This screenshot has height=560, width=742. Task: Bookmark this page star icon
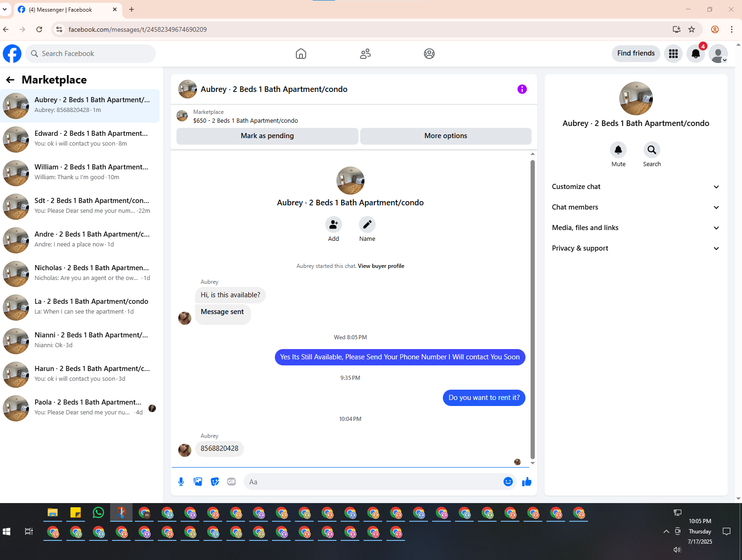[692, 29]
